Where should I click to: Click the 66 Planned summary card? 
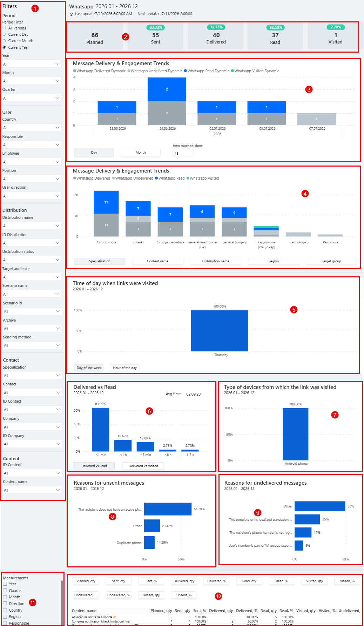pos(95,37)
